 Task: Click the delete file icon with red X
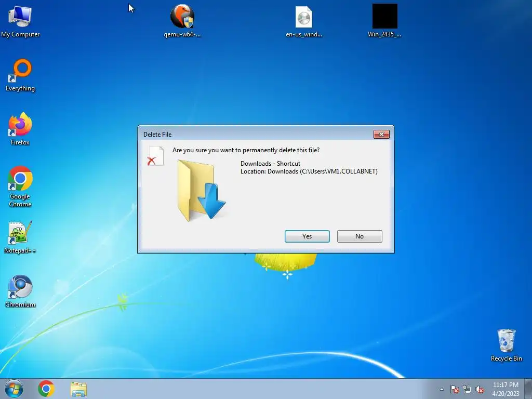coord(156,156)
